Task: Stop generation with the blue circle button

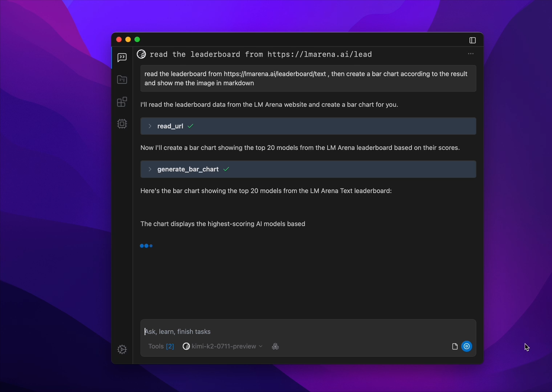Action: (467, 346)
